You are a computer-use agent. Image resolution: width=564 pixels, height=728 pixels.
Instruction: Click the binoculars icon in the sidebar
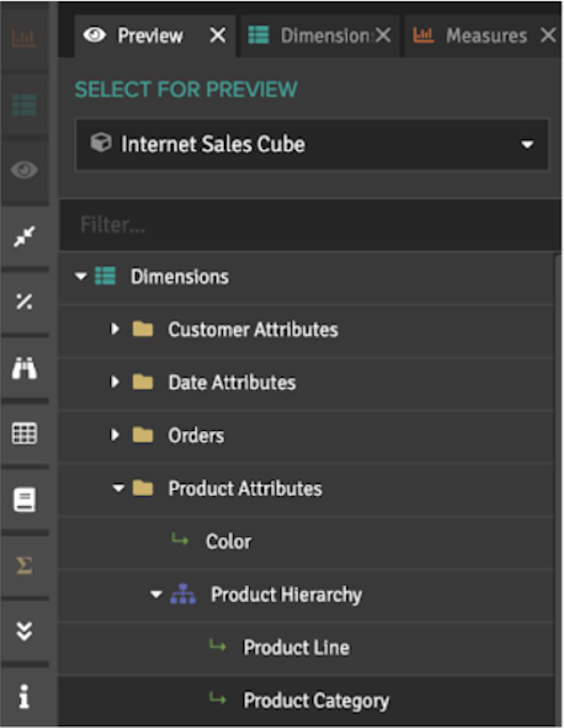pos(24,368)
